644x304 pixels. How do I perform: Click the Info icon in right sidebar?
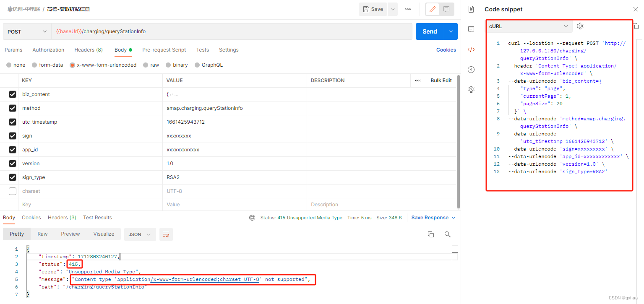[x=471, y=69]
